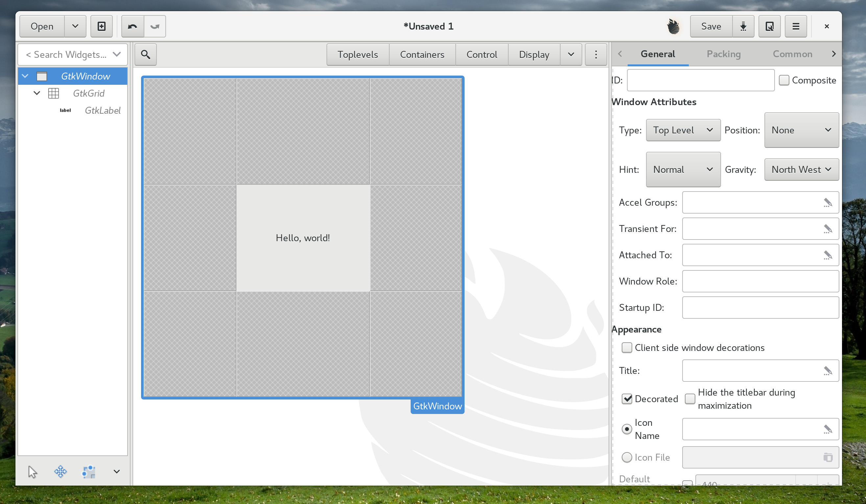
Task: Enable the Composite checkbox
Action: (x=784, y=80)
